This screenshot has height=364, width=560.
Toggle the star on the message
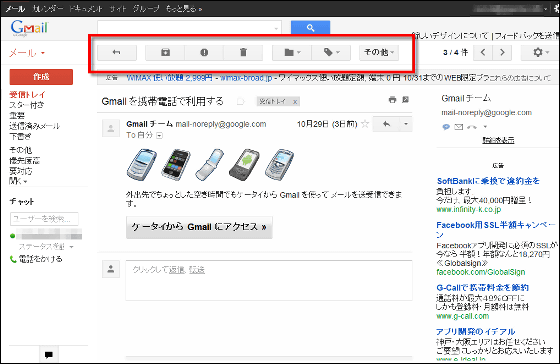point(365,124)
